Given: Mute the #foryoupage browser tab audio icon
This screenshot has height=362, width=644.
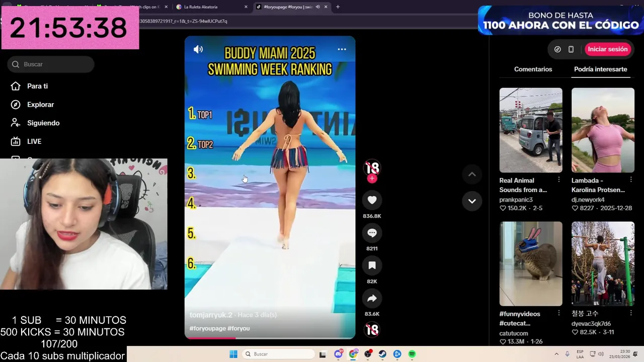Looking at the screenshot, I should (317, 7).
